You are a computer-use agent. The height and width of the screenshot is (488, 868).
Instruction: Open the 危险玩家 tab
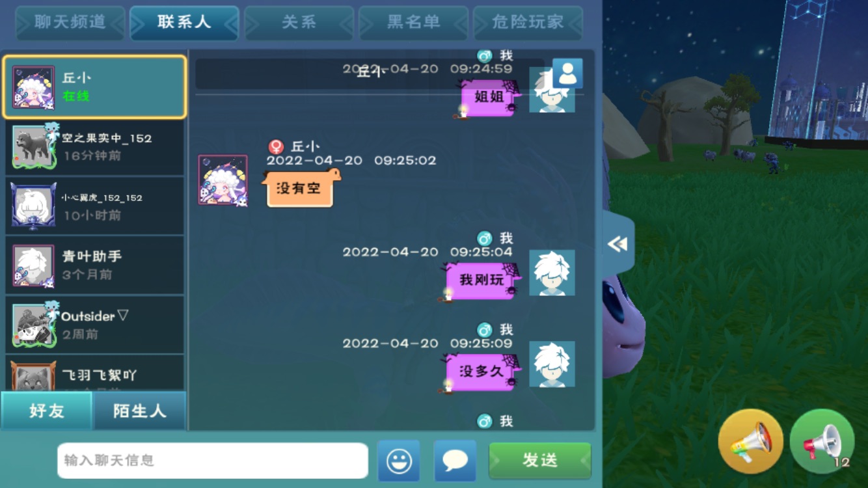click(x=528, y=23)
